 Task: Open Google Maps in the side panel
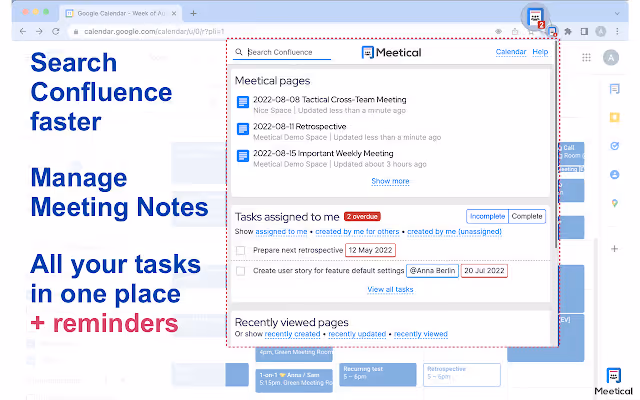tap(614, 203)
